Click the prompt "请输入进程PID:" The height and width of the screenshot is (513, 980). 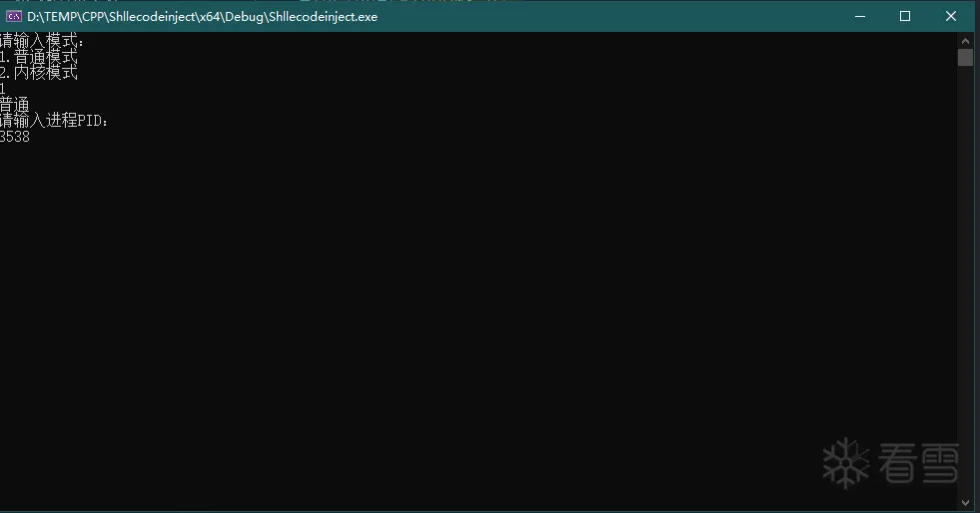(x=54, y=120)
